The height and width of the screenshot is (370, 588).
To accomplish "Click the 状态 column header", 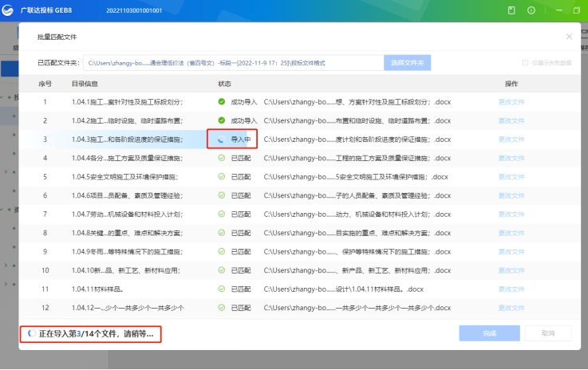I will pyautogui.click(x=225, y=84).
